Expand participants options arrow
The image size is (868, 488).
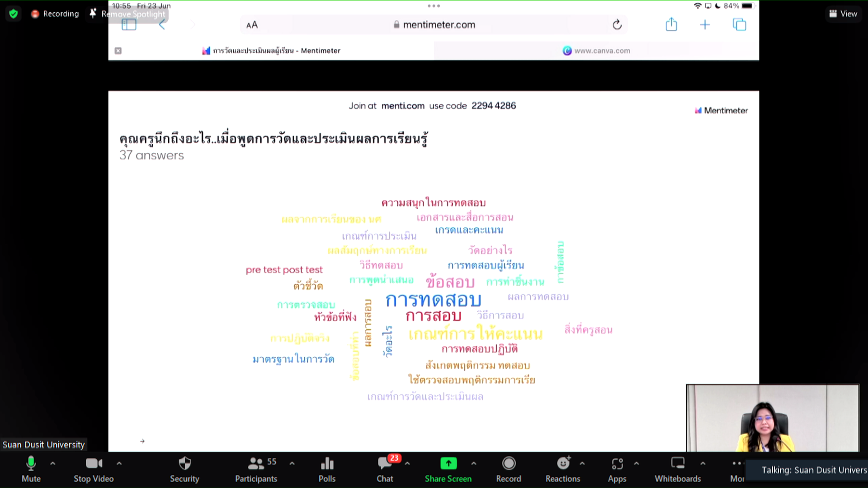coord(292,464)
